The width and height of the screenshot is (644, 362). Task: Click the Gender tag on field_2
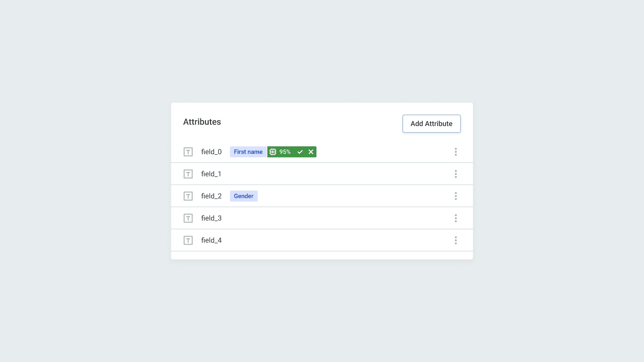click(244, 196)
